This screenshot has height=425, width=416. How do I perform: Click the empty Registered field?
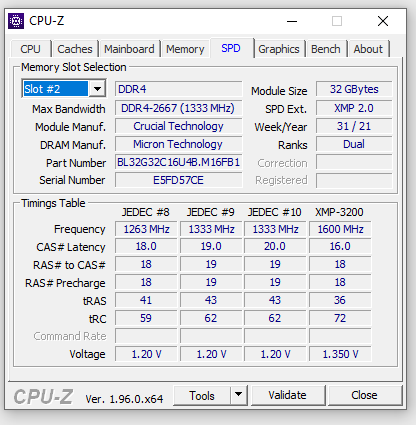(354, 180)
